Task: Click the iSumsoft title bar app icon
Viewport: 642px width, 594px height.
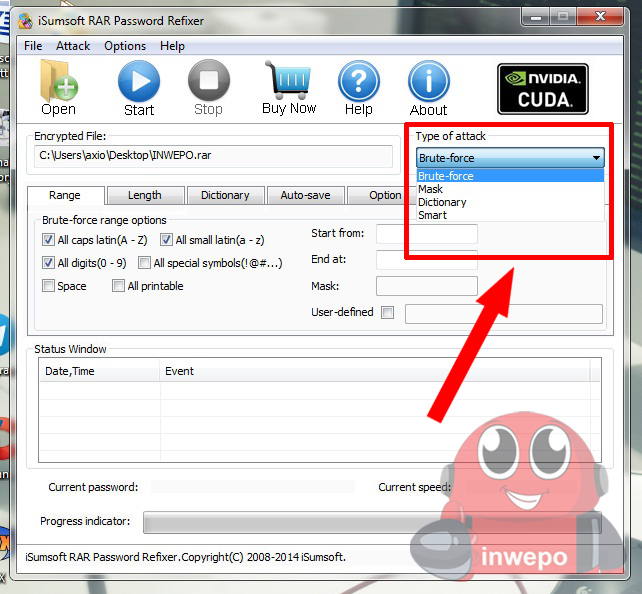Action: 25,21
